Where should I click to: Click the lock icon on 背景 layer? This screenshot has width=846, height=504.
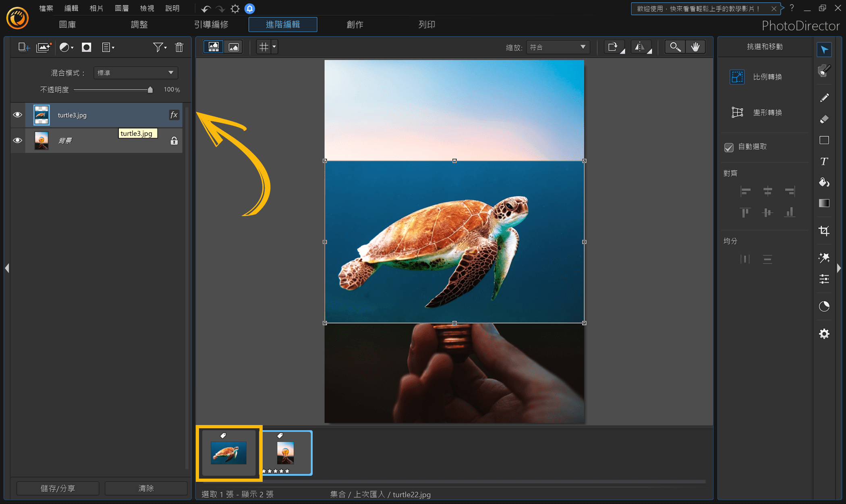tap(174, 141)
